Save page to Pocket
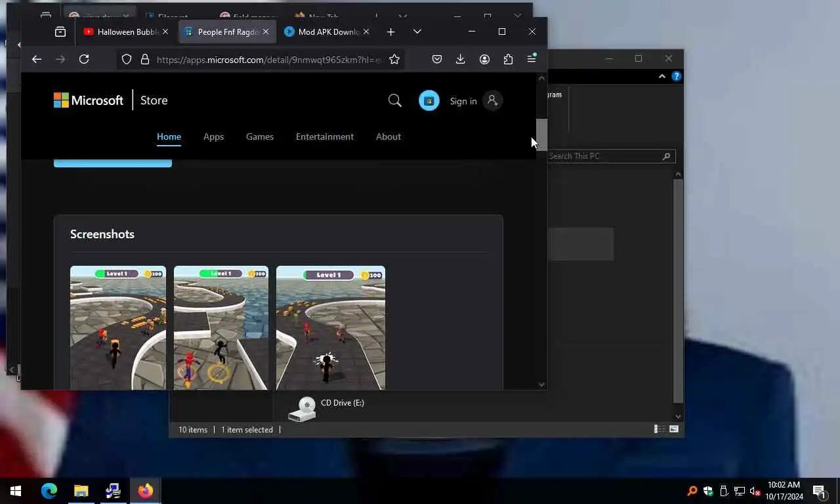The image size is (840, 504). 437,59
